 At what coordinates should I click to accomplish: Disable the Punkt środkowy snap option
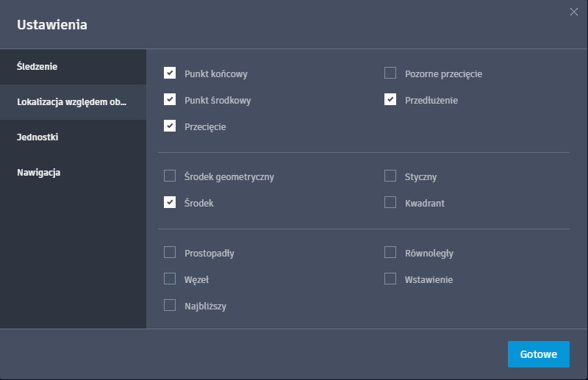[170, 99]
